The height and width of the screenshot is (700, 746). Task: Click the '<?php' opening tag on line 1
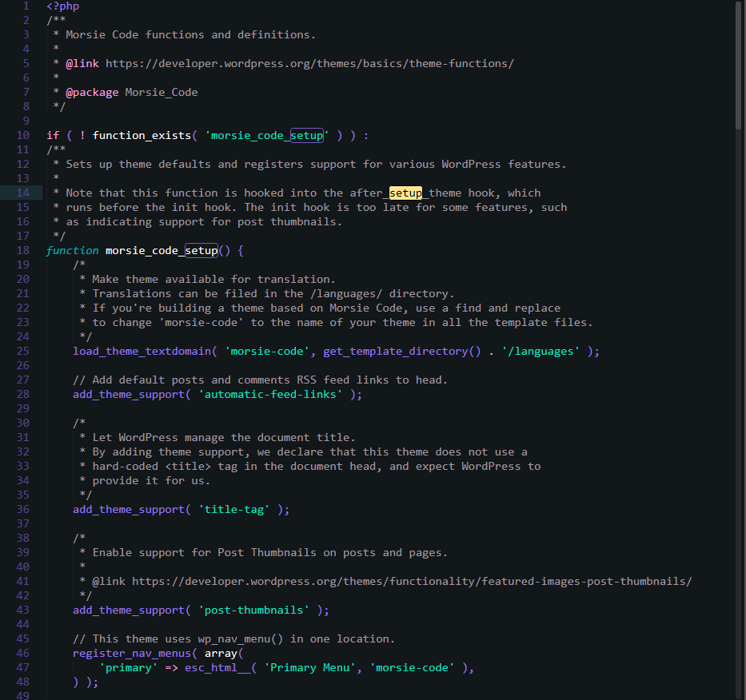(63, 6)
